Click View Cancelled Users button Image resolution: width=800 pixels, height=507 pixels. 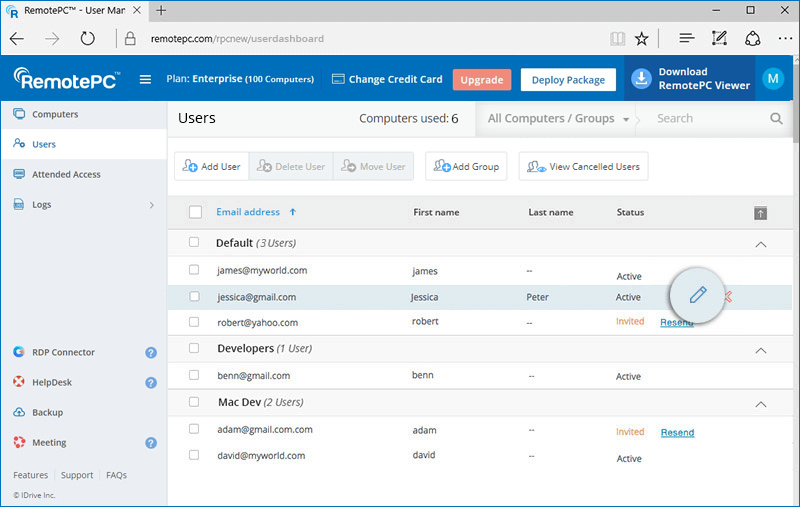coord(584,166)
